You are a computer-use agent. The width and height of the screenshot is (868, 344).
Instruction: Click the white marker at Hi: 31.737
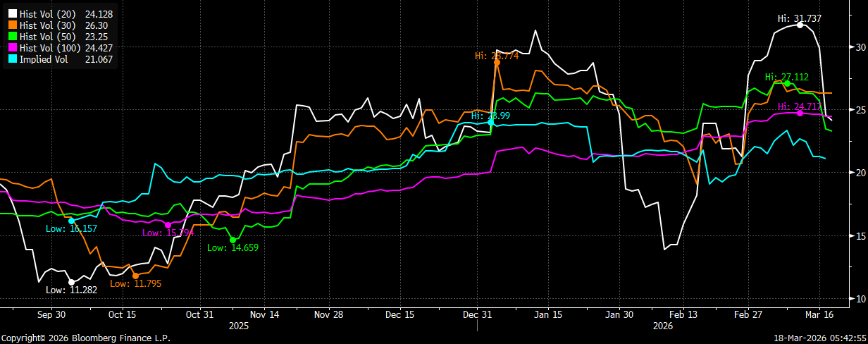click(800, 25)
